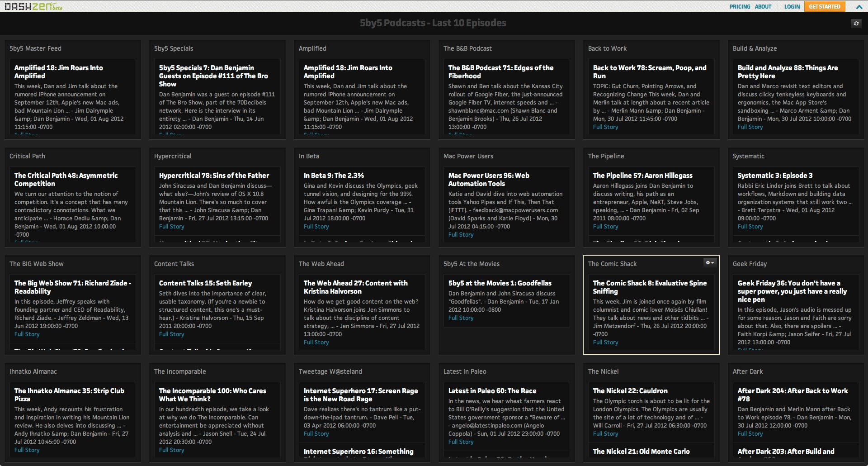Open Full Story for The Pipeline 57
Viewport: 868px width, 466px height.
coord(605,227)
